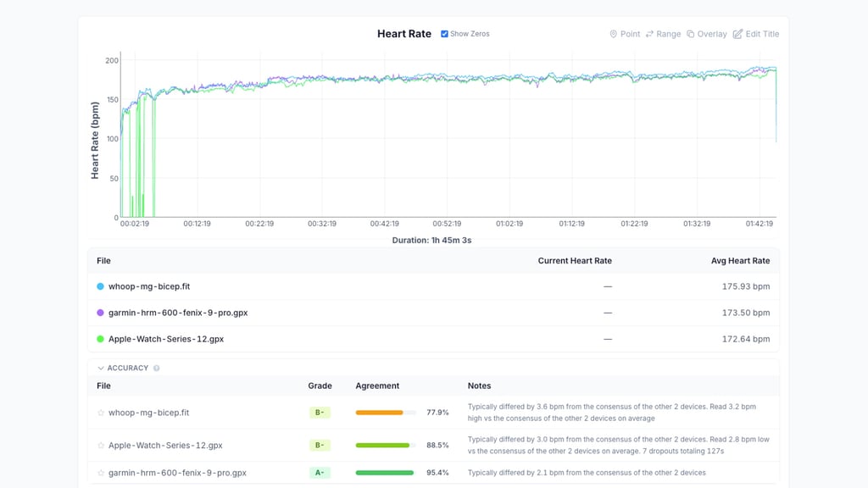
Task: Click the info icon beside ACCURACY
Action: pos(157,368)
